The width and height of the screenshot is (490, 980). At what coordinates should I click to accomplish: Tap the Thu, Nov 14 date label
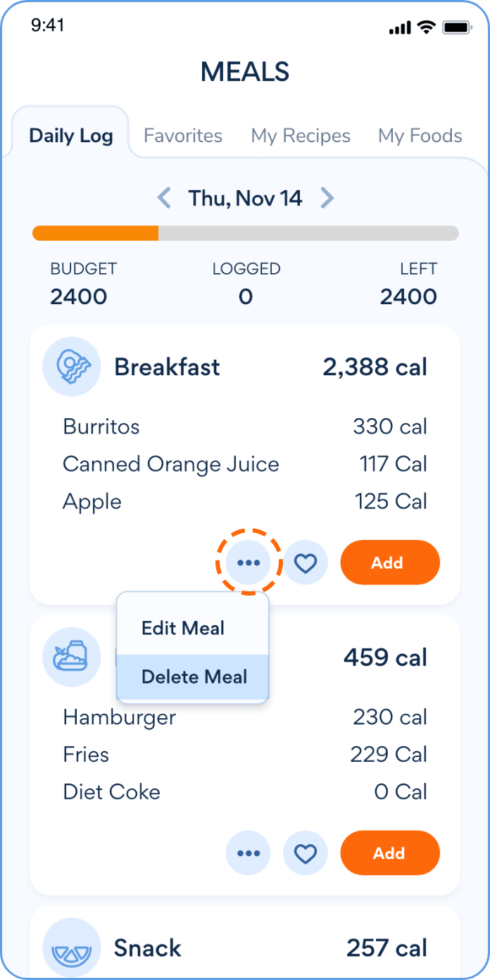(x=245, y=198)
